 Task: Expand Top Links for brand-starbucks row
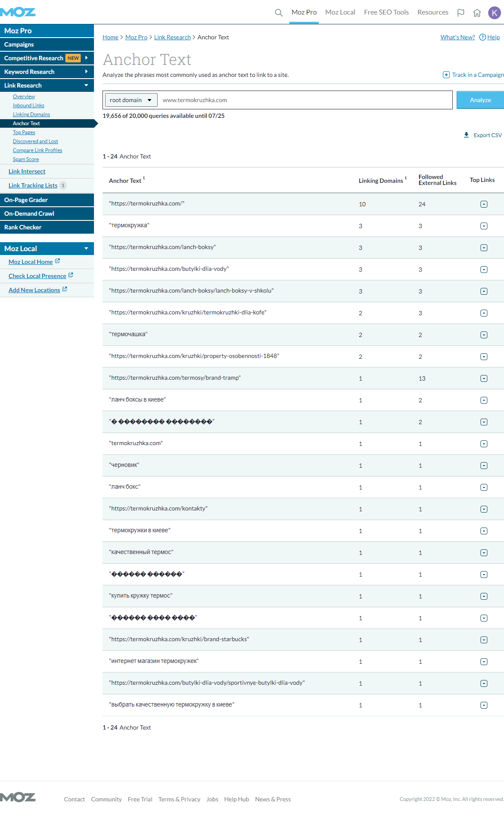(484, 640)
